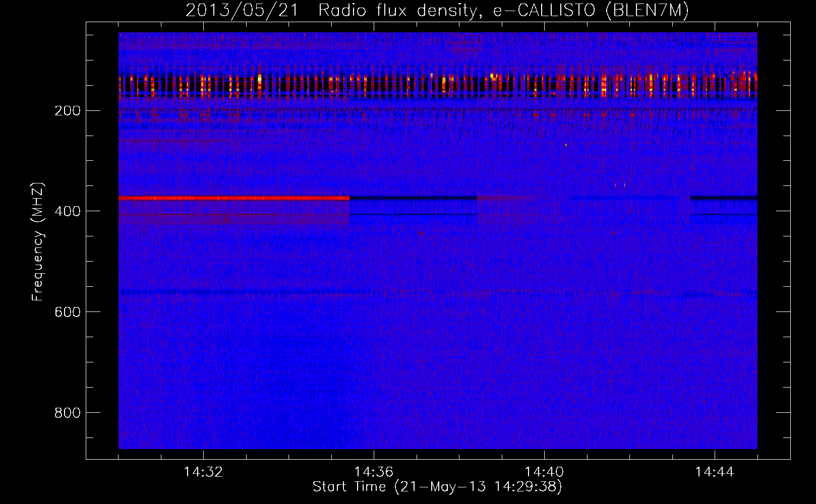Click the 200 frequency tick label
Image resolution: width=816 pixels, height=504 pixels.
tap(67, 110)
